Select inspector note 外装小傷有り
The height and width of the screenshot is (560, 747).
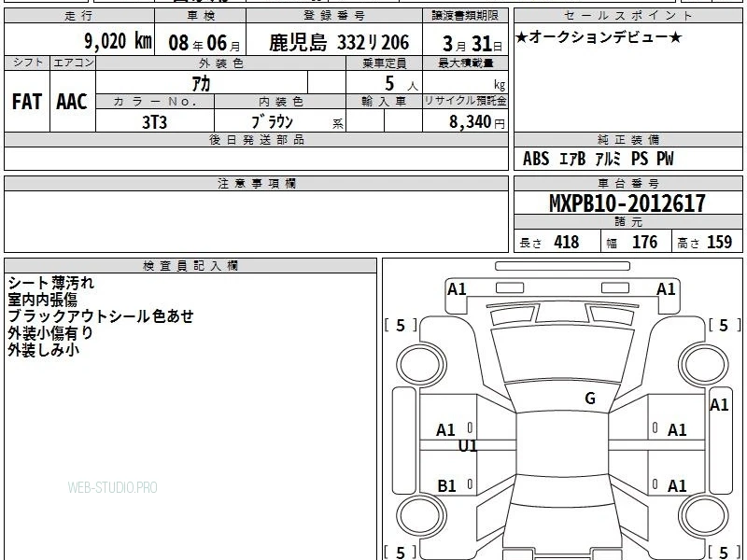pyautogui.click(x=50, y=333)
